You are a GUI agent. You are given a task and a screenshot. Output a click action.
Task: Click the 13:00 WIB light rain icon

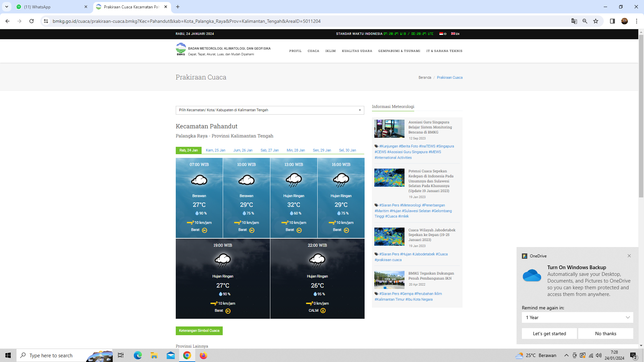point(294,180)
